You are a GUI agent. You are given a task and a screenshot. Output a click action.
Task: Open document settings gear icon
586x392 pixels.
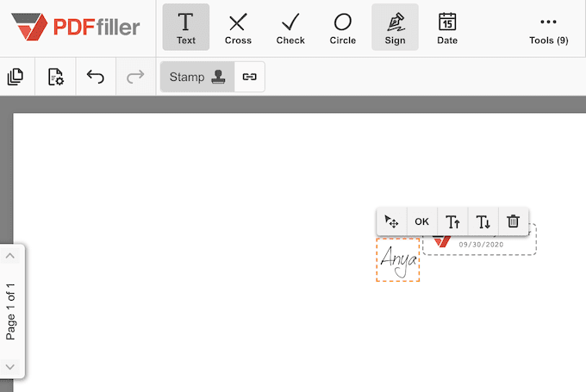click(x=56, y=77)
